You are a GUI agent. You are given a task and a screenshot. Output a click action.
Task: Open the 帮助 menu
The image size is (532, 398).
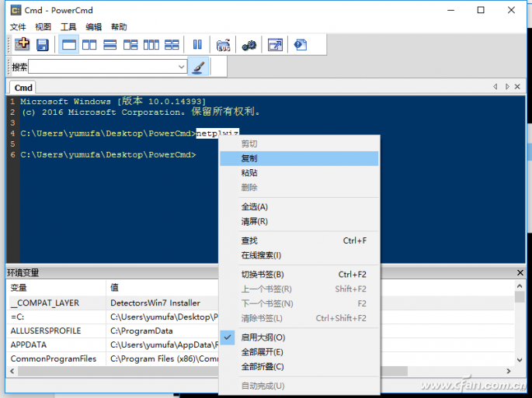point(119,27)
